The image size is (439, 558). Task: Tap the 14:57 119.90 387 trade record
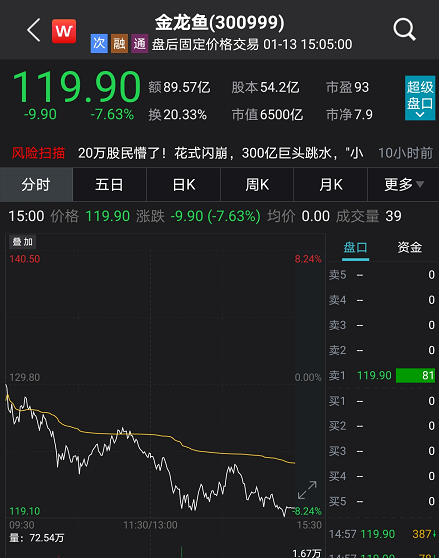coord(382,534)
